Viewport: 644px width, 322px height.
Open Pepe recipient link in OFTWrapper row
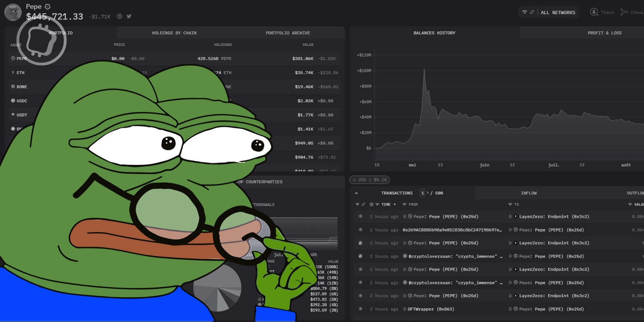[x=551, y=309]
